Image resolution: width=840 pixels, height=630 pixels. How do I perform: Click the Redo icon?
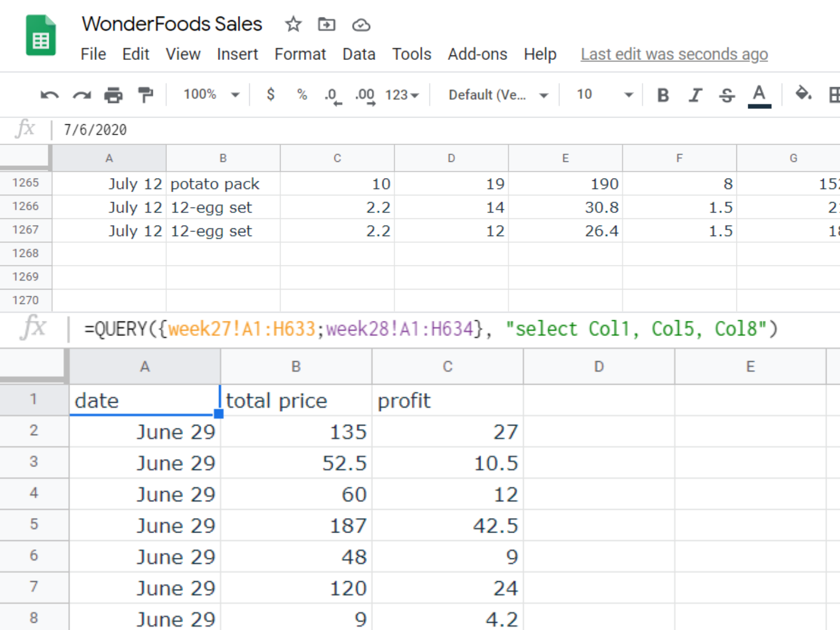pyautogui.click(x=82, y=95)
